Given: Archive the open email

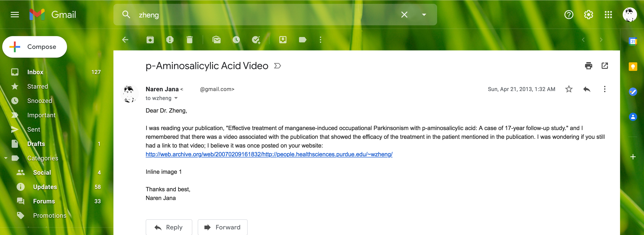Looking at the screenshot, I should click(x=150, y=39).
